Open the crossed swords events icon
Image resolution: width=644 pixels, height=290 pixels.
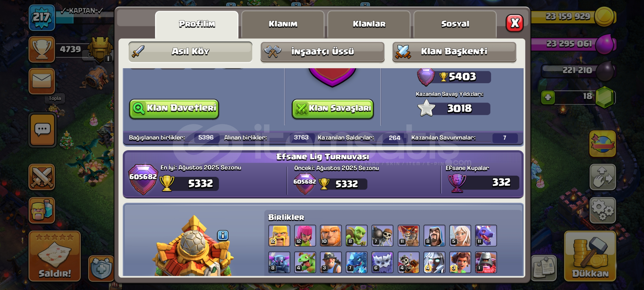coord(42,177)
